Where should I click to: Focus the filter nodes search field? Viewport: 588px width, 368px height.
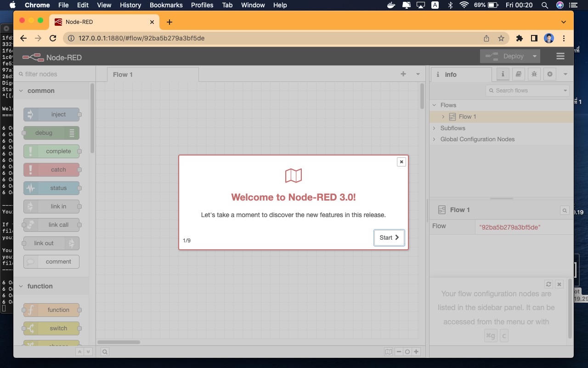55,74
